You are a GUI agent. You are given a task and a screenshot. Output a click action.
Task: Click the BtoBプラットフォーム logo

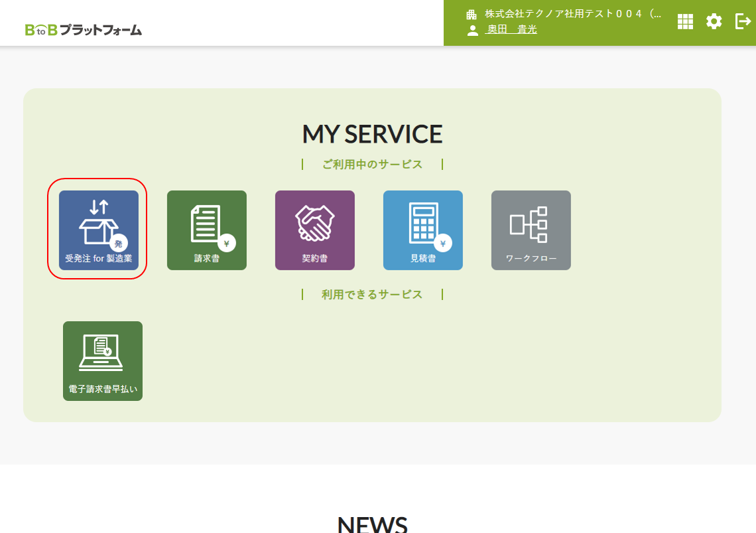point(84,29)
